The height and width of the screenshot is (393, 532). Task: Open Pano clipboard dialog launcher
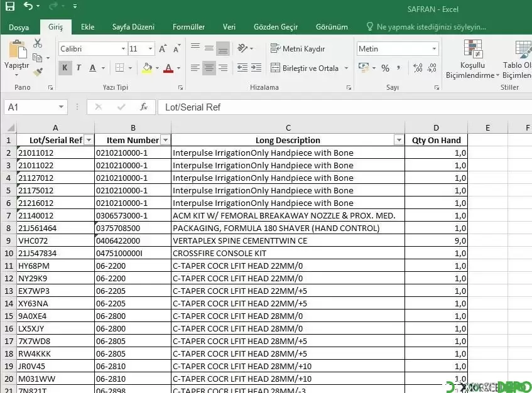click(50, 87)
